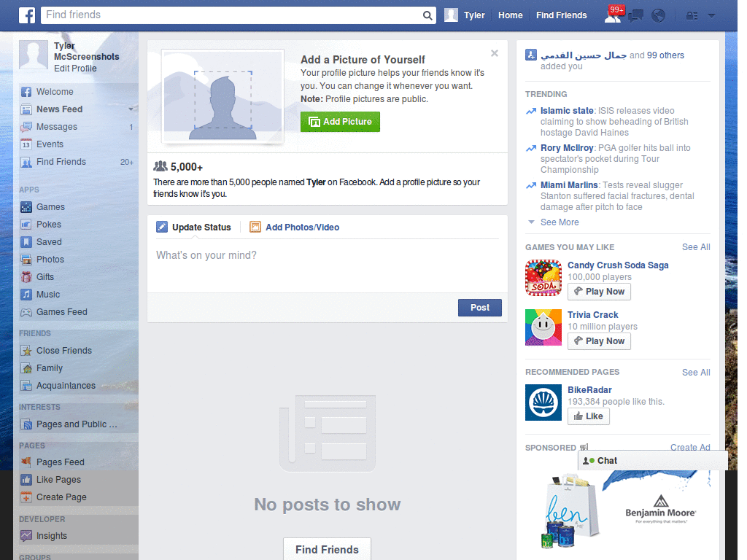Click the 99 others link
Image resolution: width=747 pixels, height=560 pixels.
665,55
